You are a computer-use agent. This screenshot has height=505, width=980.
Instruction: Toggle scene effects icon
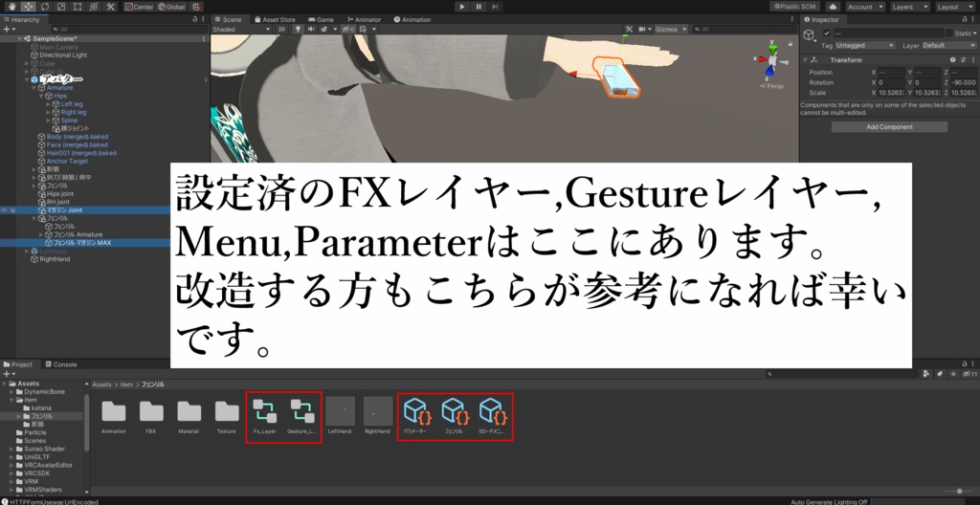click(325, 29)
